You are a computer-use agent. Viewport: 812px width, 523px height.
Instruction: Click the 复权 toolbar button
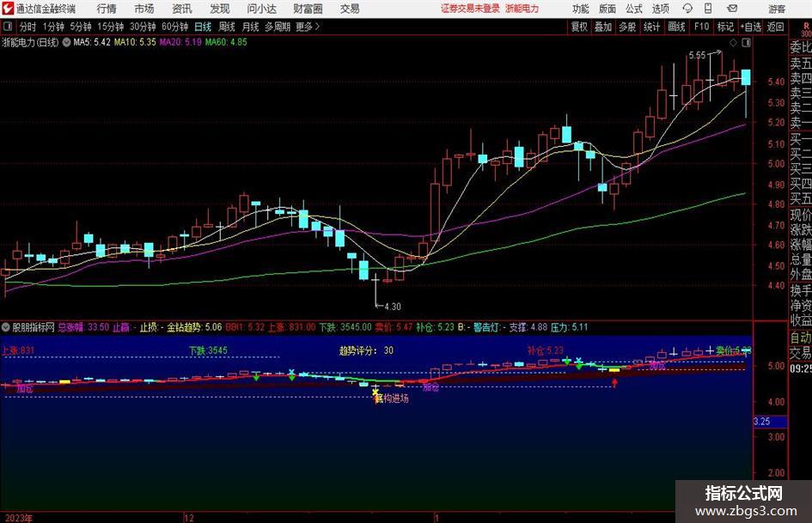(x=579, y=27)
